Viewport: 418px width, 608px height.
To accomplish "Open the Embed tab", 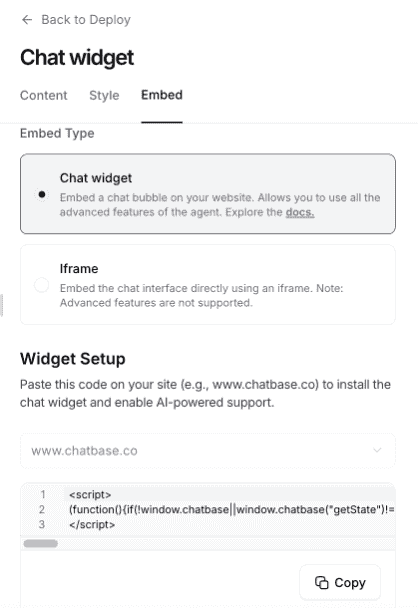I will 162,95.
